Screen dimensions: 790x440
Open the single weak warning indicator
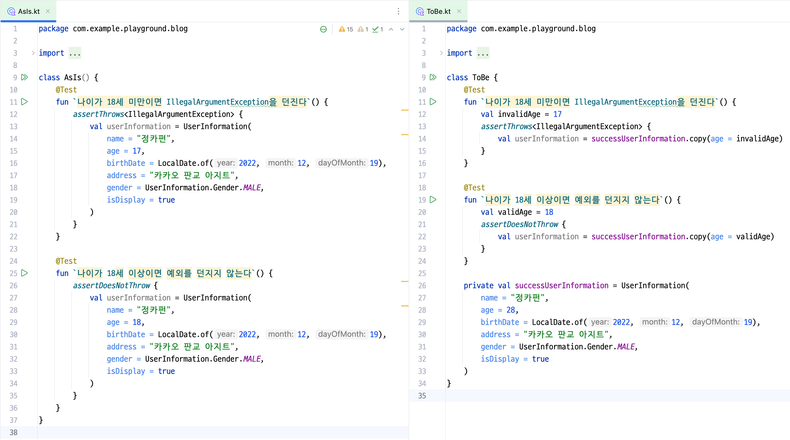click(x=363, y=29)
